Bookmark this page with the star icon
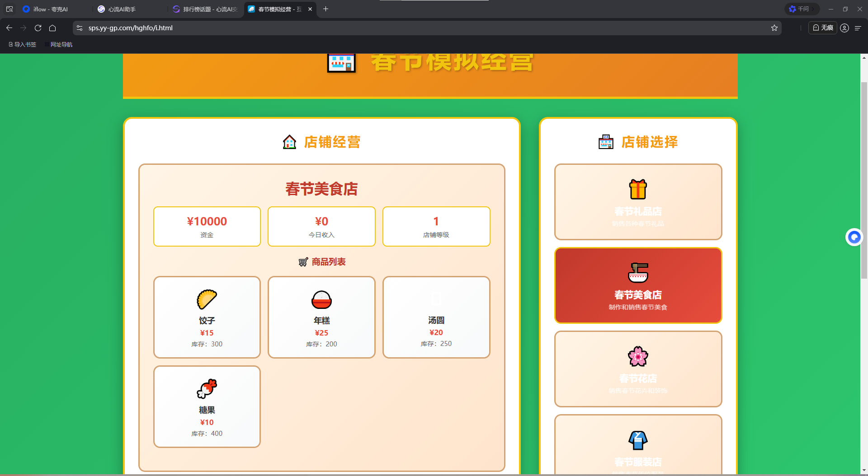 pos(774,28)
